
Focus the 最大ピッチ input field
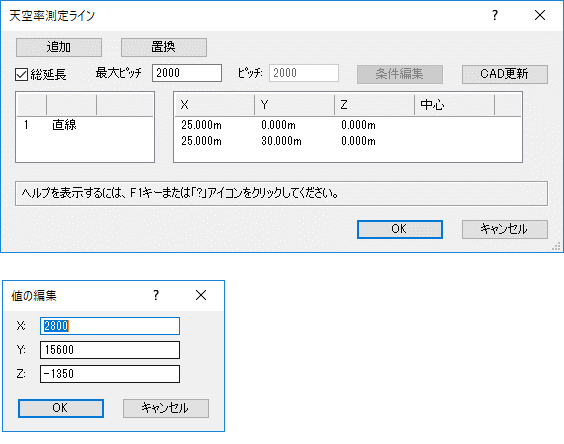pos(187,73)
